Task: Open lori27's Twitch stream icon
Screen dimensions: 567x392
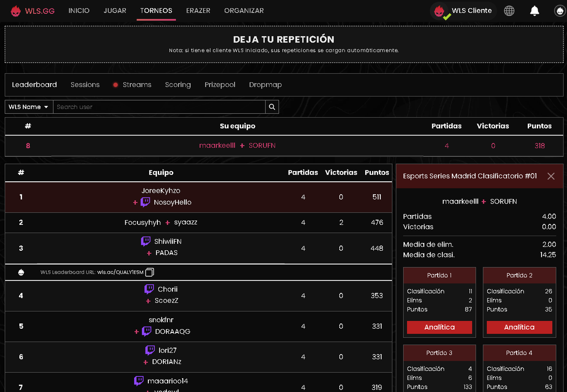Action: click(150, 350)
